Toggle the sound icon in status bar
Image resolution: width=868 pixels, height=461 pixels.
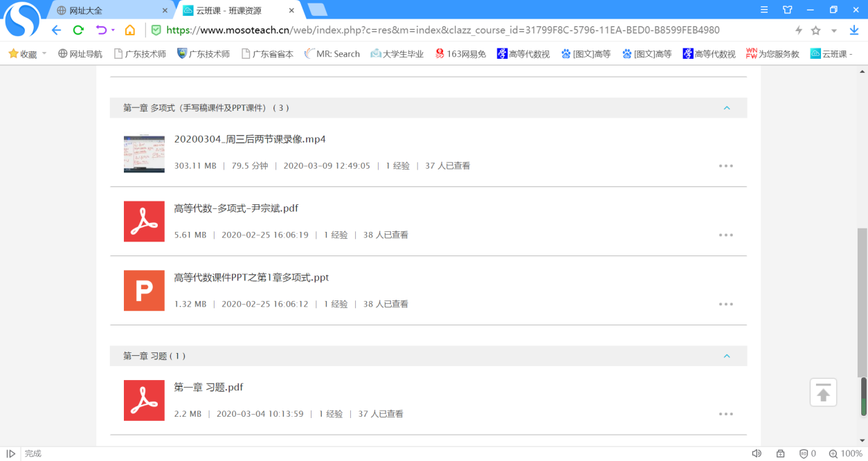coord(757,453)
